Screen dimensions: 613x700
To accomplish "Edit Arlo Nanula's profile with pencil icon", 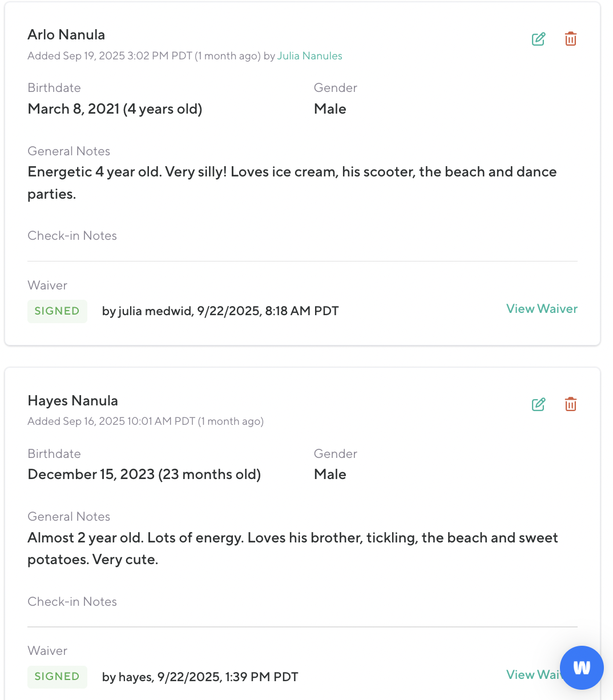I will (538, 39).
